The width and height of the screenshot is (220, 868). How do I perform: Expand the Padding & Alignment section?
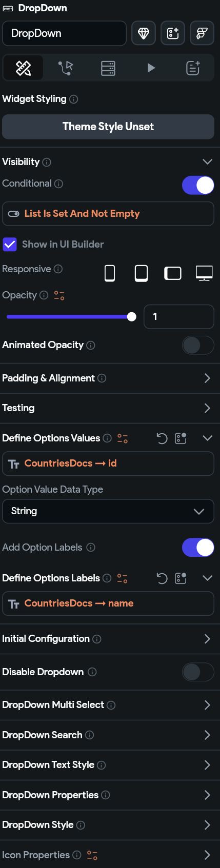[x=110, y=378]
